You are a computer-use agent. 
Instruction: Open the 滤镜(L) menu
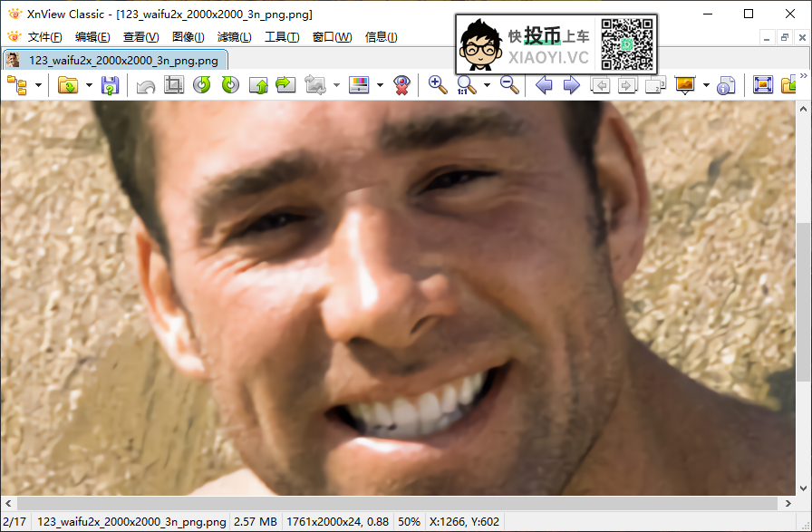click(234, 37)
